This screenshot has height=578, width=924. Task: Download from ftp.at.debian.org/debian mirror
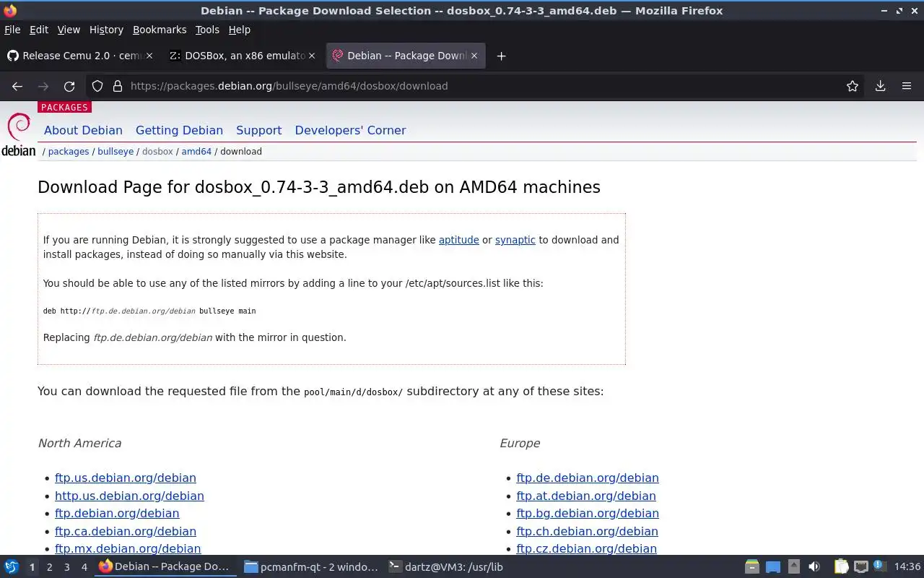click(586, 496)
